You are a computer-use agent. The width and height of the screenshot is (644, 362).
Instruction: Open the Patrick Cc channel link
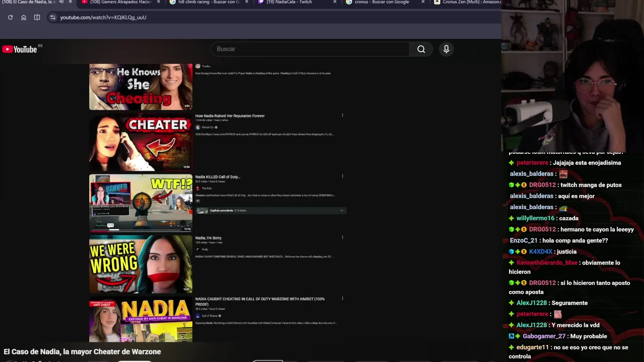pos(208,127)
